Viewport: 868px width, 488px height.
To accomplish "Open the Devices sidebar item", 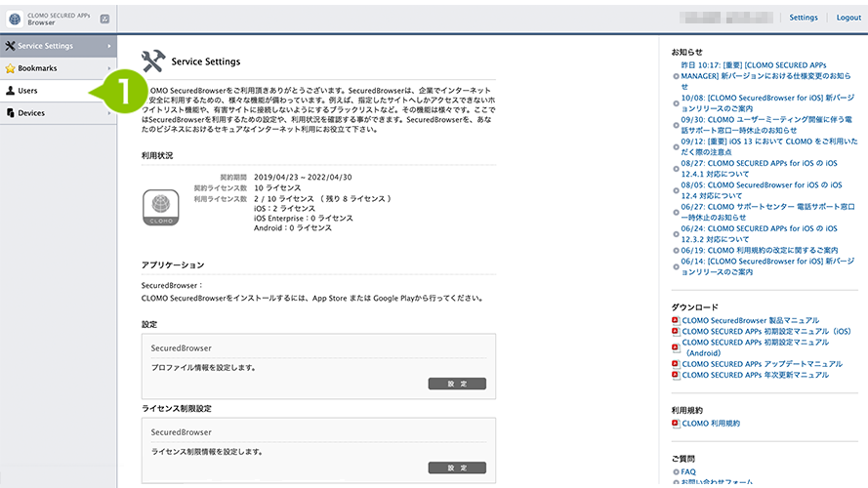I will [x=59, y=113].
